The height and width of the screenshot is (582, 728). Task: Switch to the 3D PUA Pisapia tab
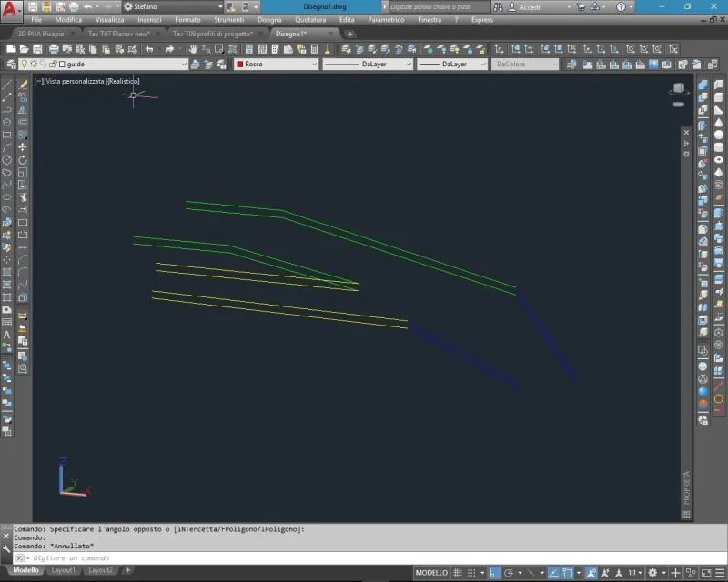click(41, 34)
